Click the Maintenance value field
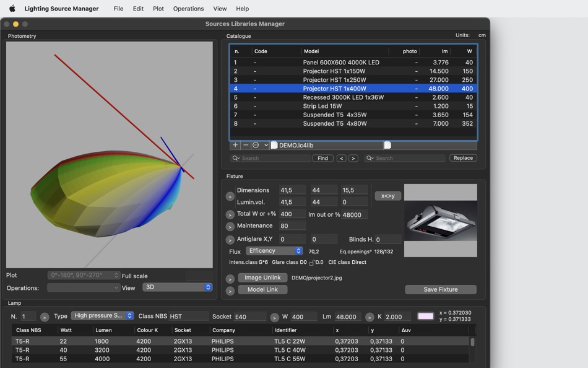The width and height of the screenshot is (588, 368). click(x=292, y=226)
